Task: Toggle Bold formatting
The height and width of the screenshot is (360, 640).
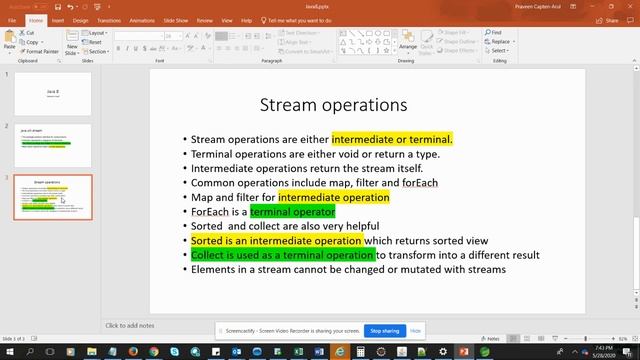Action: point(118,49)
